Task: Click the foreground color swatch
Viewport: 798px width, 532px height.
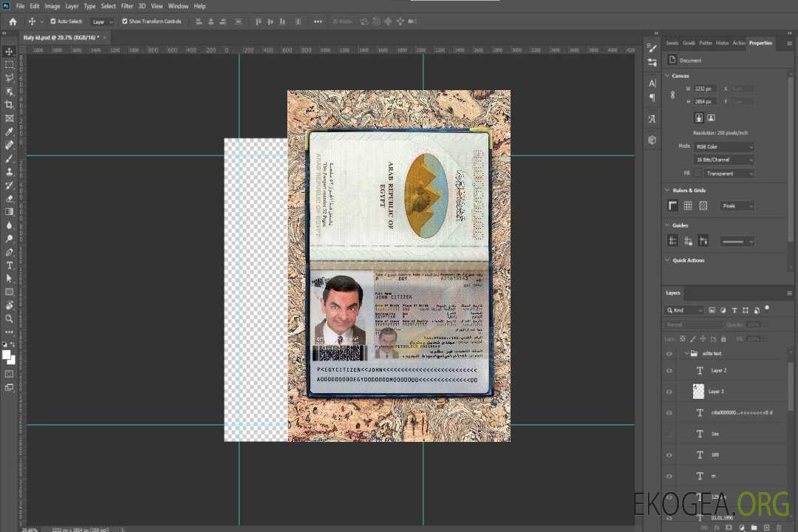Action: [6, 355]
